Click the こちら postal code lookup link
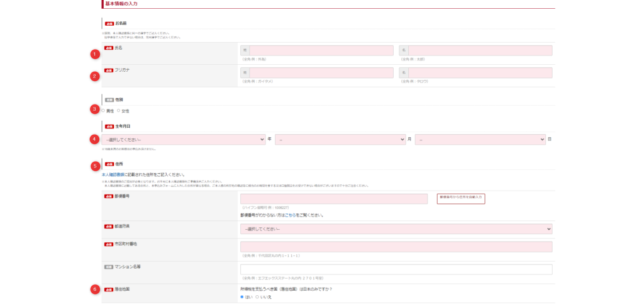Viewport: 644px width, 304px height. coord(290,215)
